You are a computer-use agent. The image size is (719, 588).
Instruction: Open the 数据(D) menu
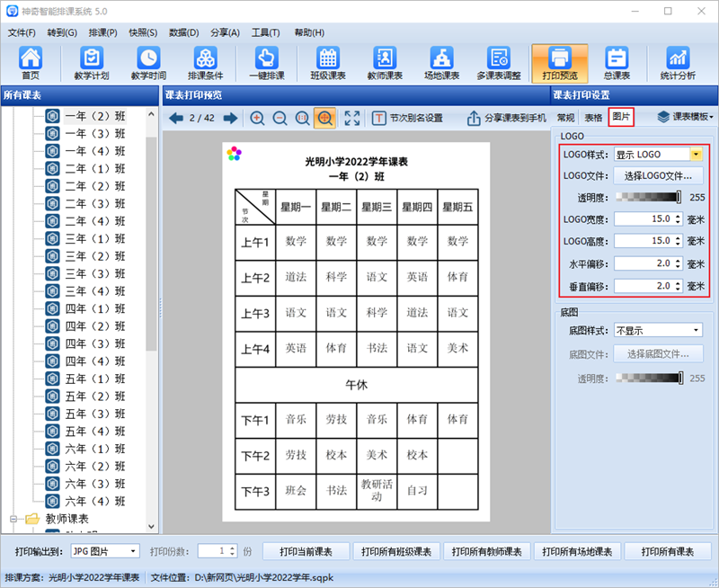(x=184, y=32)
